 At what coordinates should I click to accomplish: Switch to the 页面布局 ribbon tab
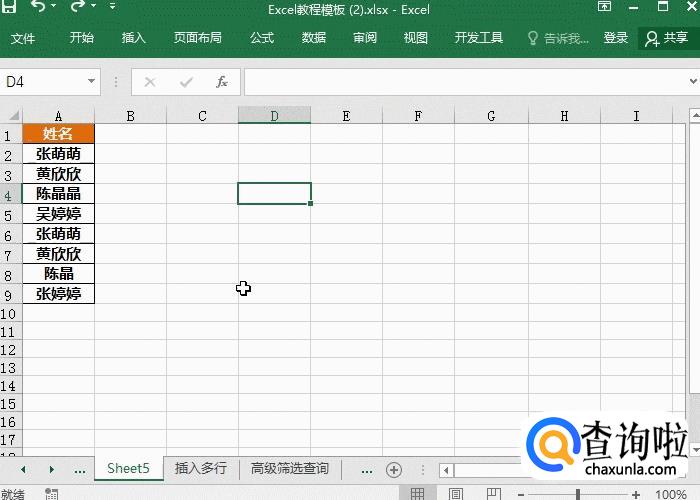(x=198, y=38)
